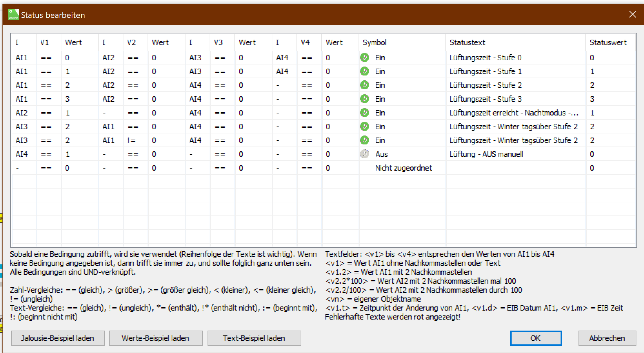Click the 'Nicht zugeordnet' symbol cell
Screen dimensions: 644x353
pyautogui.click(x=403, y=168)
